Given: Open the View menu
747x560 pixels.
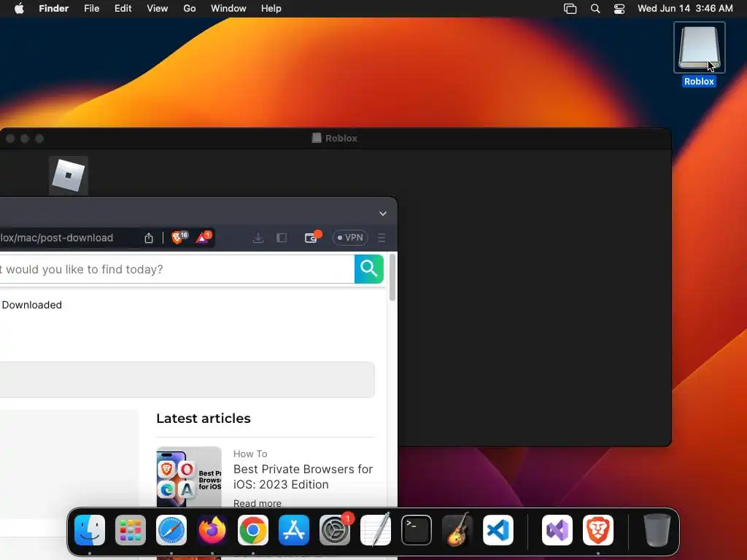Looking at the screenshot, I should pyautogui.click(x=158, y=9).
